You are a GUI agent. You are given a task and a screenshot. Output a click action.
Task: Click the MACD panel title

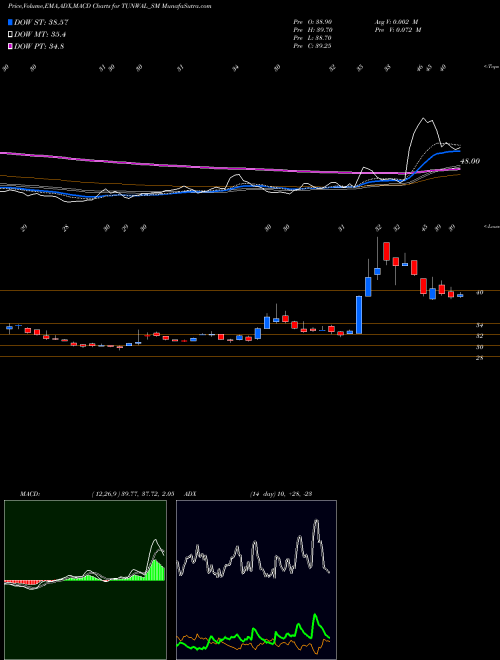coord(29,494)
